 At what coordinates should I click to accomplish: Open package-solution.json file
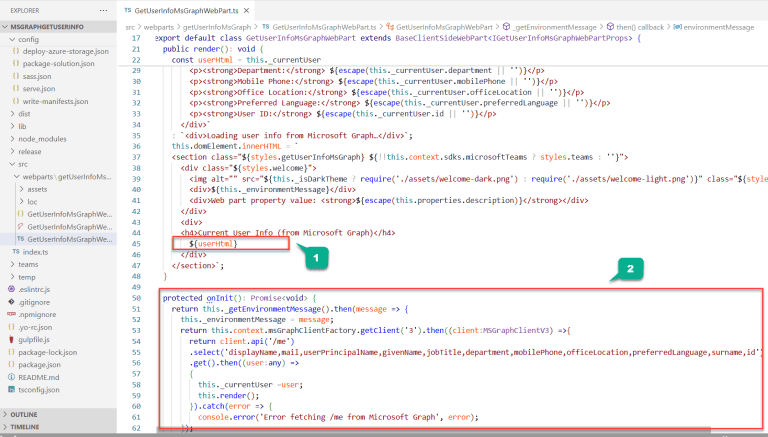(59, 64)
